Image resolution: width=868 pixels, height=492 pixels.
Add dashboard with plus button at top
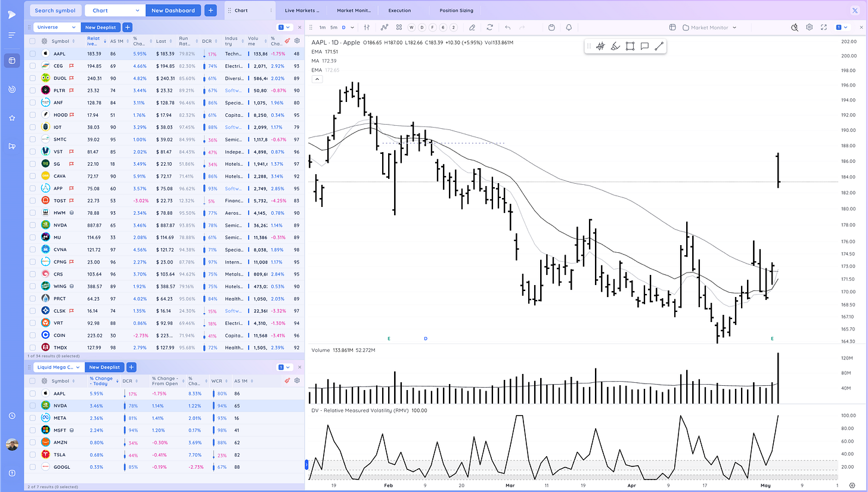(210, 10)
